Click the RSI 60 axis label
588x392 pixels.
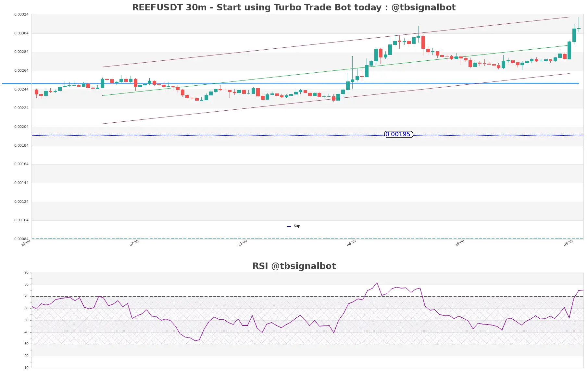[x=26, y=308]
